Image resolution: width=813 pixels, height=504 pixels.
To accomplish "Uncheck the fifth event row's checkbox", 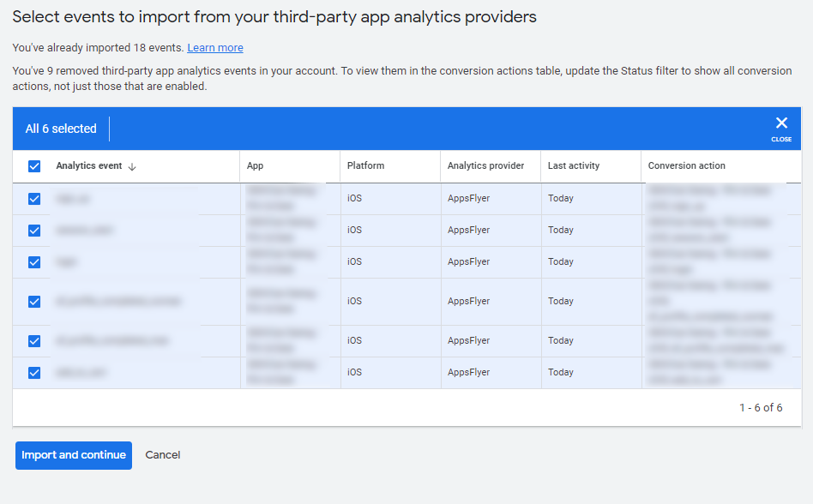I will click(x=34, y=341).
